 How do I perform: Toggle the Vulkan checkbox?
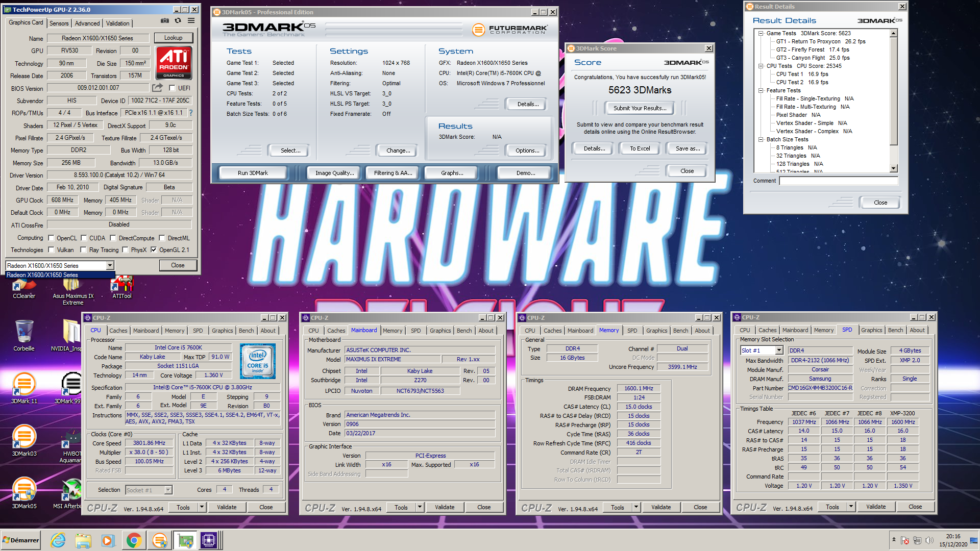(51, 249)
